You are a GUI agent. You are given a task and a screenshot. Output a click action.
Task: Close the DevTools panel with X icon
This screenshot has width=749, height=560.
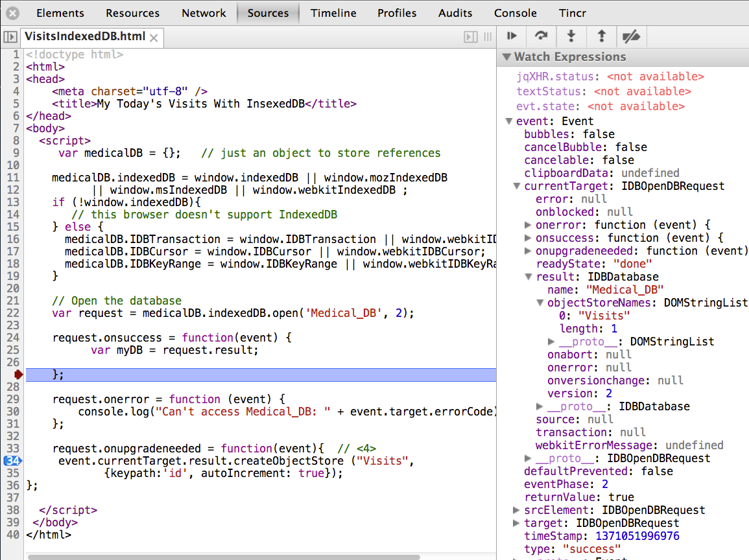(14, 13)
